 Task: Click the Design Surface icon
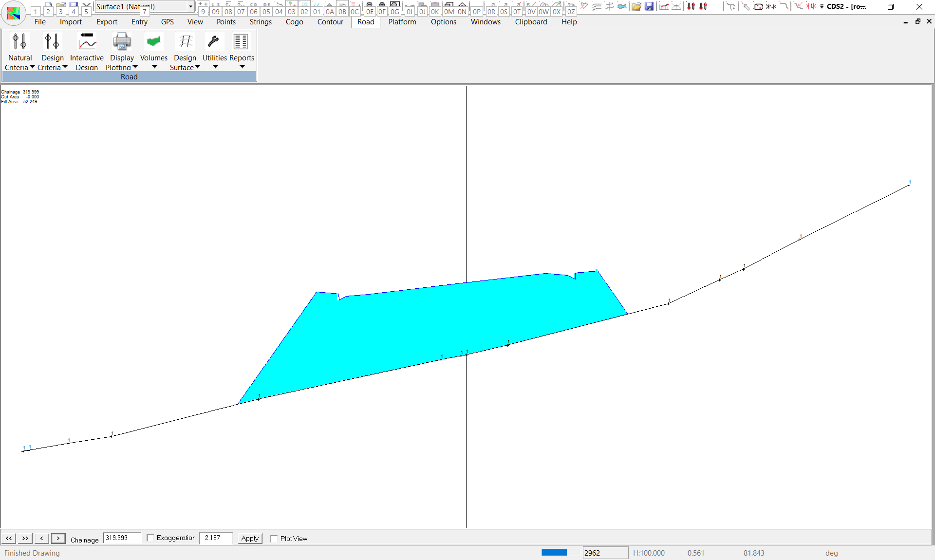[x=185, y=43]
